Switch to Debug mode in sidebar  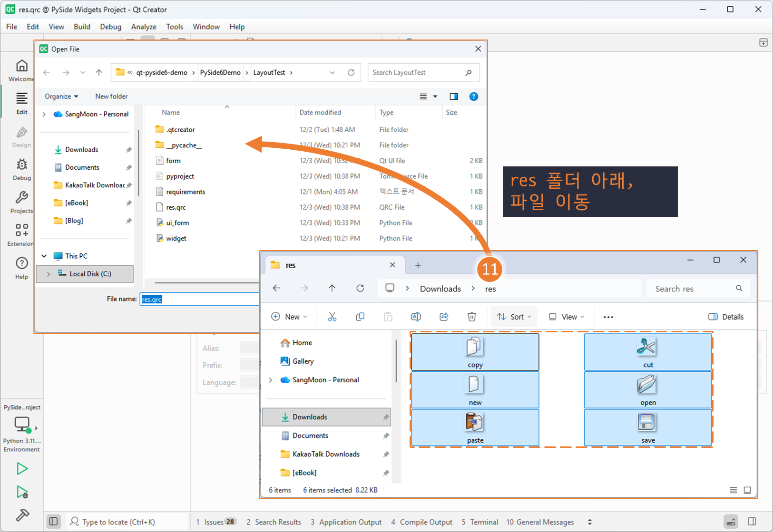click(22, 170)
